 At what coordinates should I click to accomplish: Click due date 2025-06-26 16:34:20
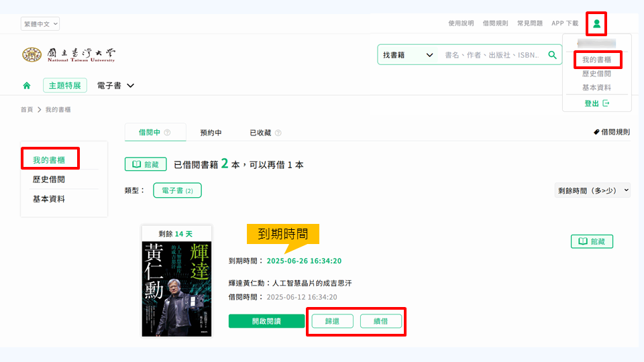304,261
